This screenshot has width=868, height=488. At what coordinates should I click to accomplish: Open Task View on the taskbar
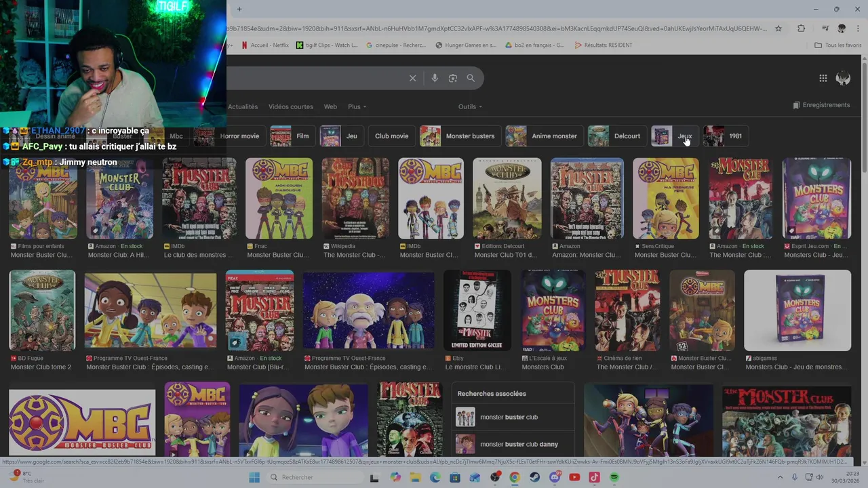pos(374,477)
